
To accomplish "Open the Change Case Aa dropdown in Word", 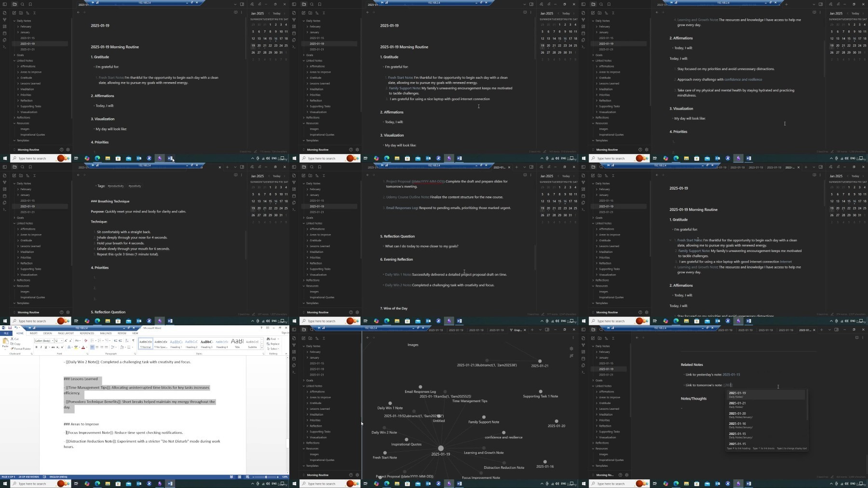I will [78, 340].
